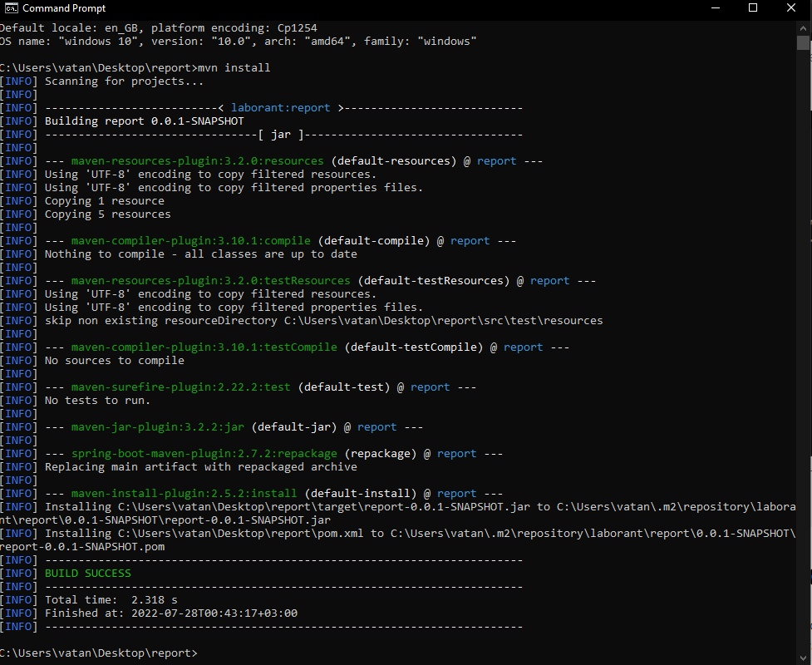Click 'Replacing main artifact with repackaged archive'
This screenshot has height=665, width=812.
pos(201,467)
